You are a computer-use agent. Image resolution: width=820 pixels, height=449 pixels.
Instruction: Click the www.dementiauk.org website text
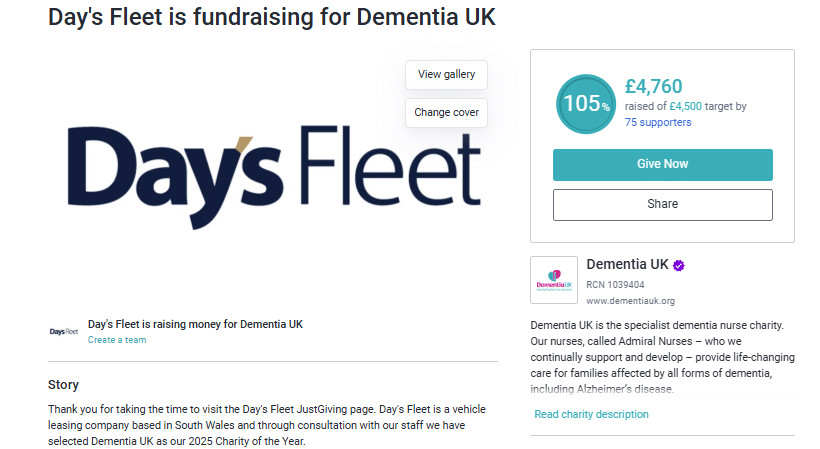[630, 300]
